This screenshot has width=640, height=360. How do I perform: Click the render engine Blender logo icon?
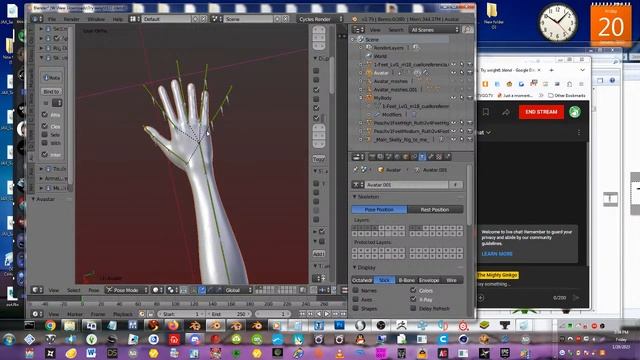pyautogui.click(x=354, y=19)
